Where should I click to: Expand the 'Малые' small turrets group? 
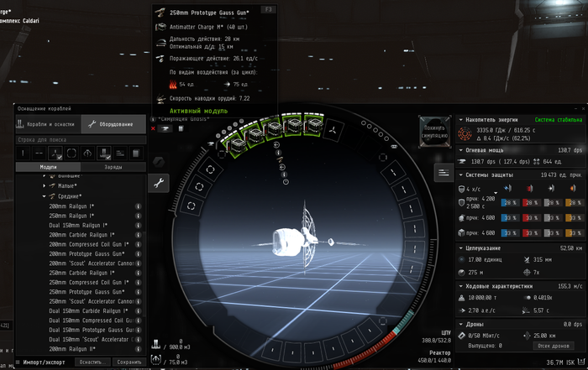[x=45, y=187]
